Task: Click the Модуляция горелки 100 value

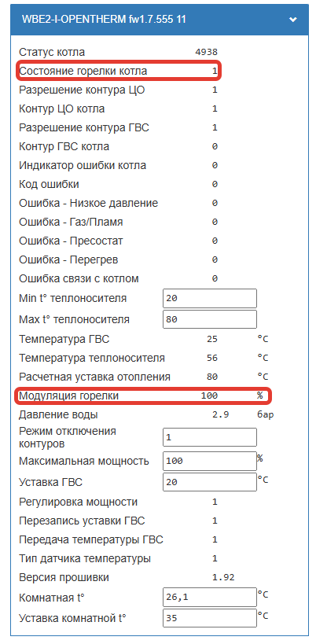Action: (209, 396)
